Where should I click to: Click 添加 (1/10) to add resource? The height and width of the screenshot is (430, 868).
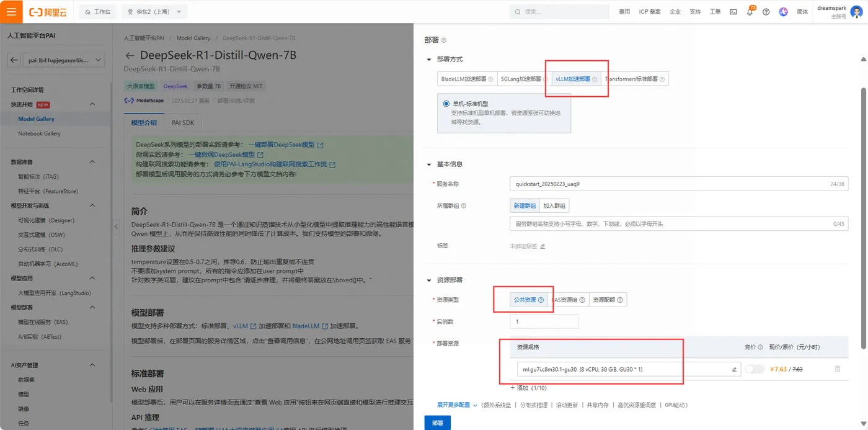pyautogui.click(x=528, y=388)
